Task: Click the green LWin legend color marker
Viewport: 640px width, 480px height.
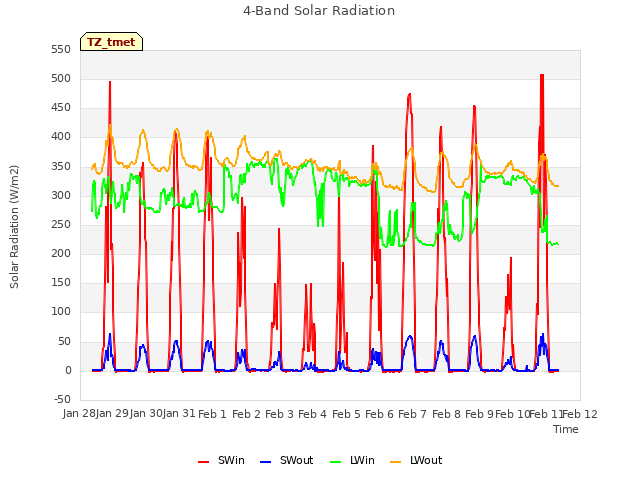Action: coord(335,462)
